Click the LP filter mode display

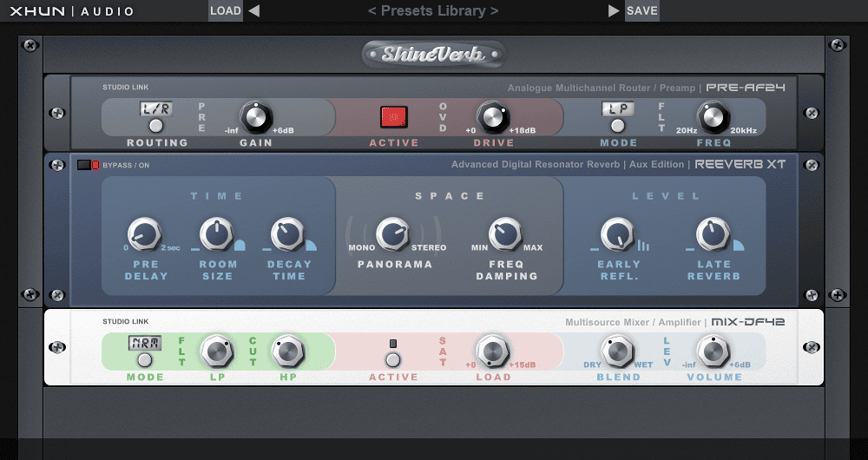coord(618,109)
